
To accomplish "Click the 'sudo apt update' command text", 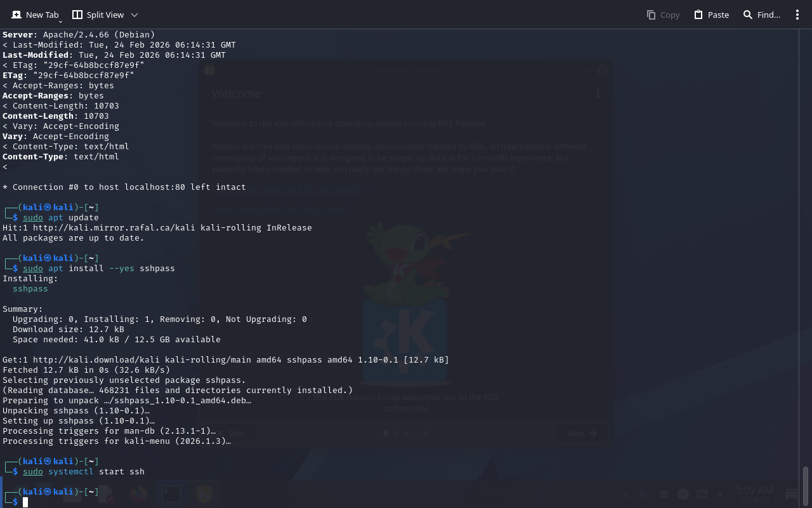I will point(61,218).
